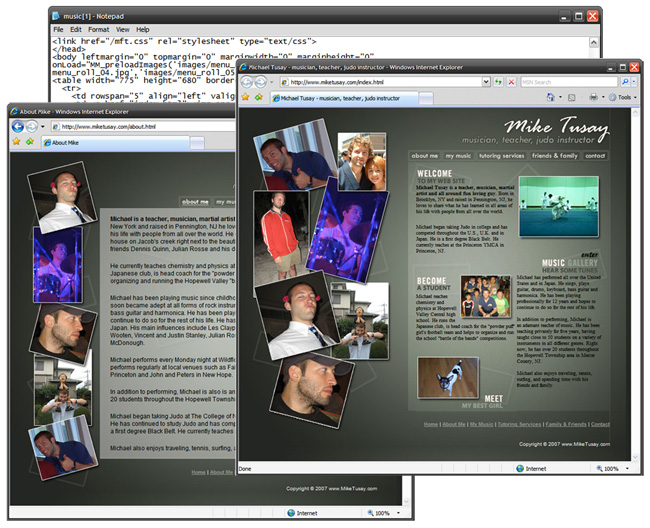This screenshot has width=650, height=528.
Task: Click Internet zone globe in front window status bar
Action: click(520, 469)
